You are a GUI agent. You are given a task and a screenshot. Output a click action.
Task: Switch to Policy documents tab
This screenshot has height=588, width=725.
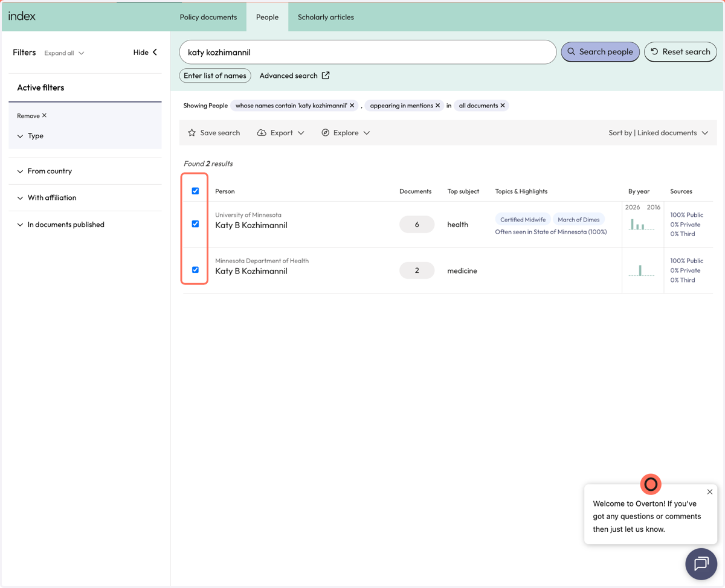(x=208, y=17)
